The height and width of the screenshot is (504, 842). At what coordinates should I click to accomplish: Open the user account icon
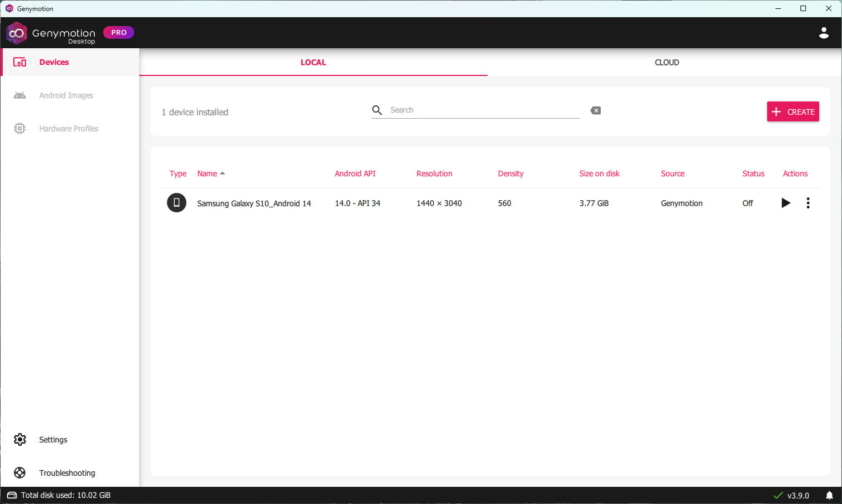pos(824,33)
